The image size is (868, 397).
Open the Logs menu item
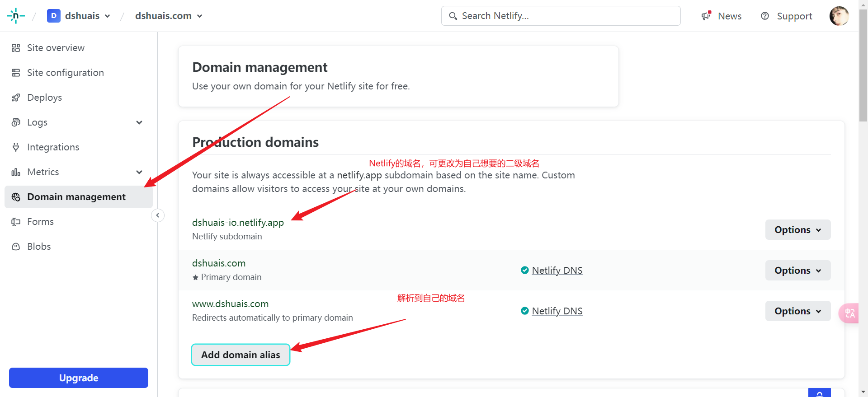[x=37, y=122]
